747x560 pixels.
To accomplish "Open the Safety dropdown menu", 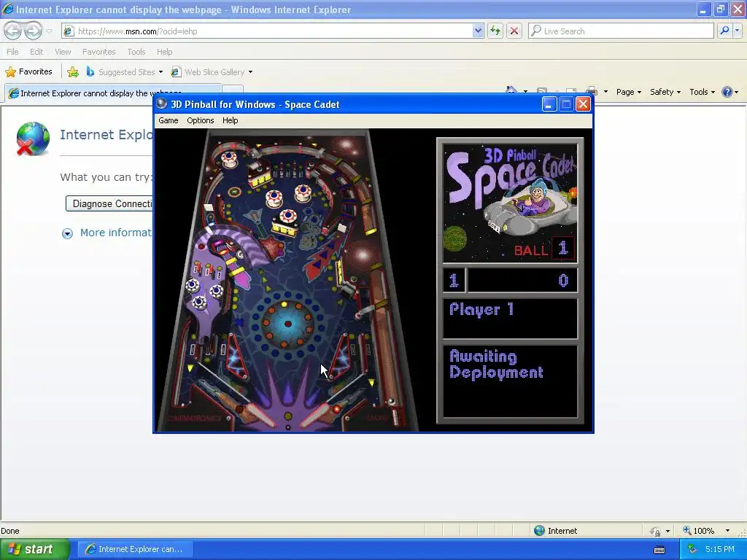I will [665, 92].
